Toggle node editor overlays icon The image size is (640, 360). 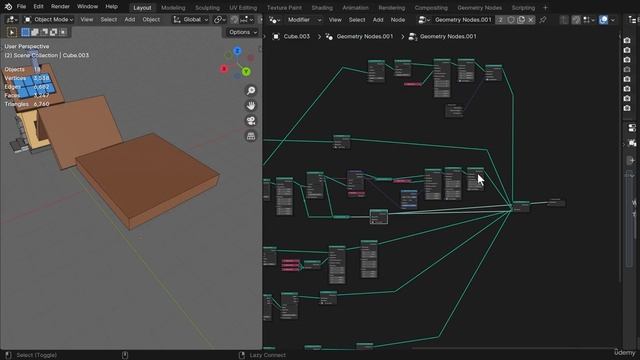pyautogui.click(x=603, y=20)
